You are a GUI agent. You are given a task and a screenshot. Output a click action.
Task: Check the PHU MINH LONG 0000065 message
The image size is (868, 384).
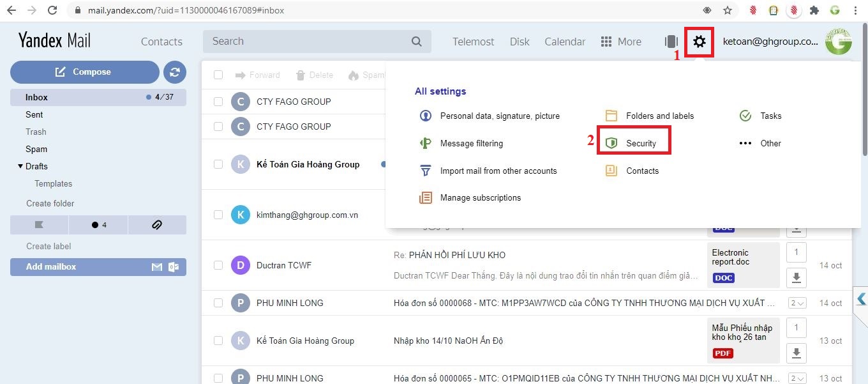[x=218, y=378]
